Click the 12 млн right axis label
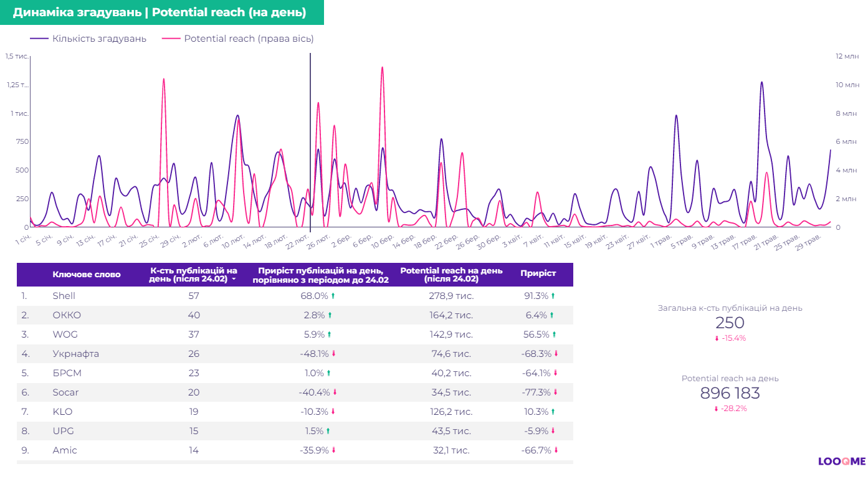 847,56
